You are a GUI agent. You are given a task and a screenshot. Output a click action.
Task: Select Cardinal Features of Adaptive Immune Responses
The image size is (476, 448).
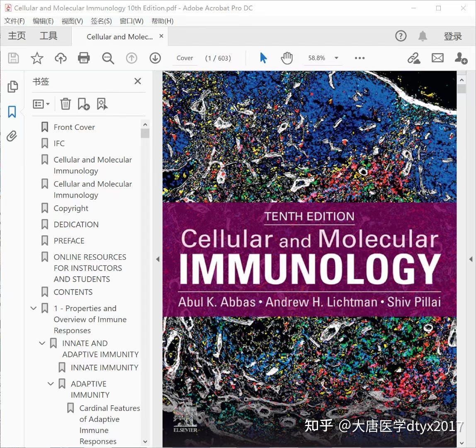(x=109, y=425)
